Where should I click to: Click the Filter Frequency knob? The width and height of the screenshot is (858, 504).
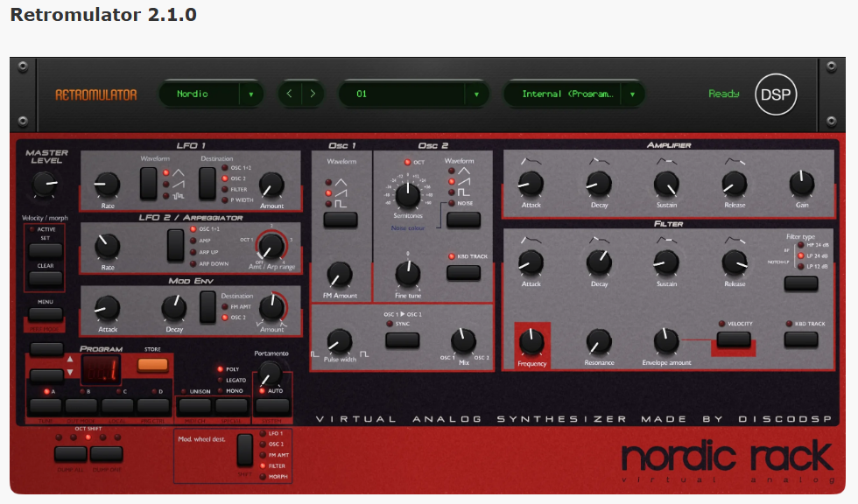[531, 341]
